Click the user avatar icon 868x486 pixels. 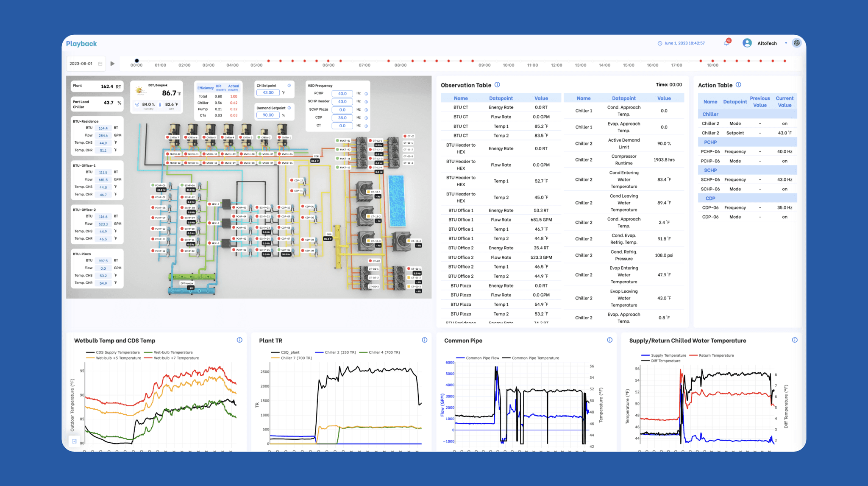(x=747, y=43)
